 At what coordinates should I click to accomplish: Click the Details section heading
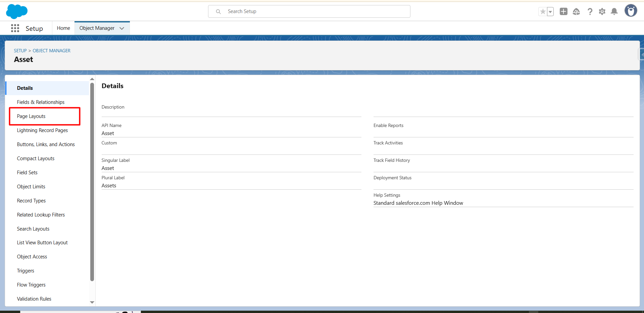pos(112,86)
